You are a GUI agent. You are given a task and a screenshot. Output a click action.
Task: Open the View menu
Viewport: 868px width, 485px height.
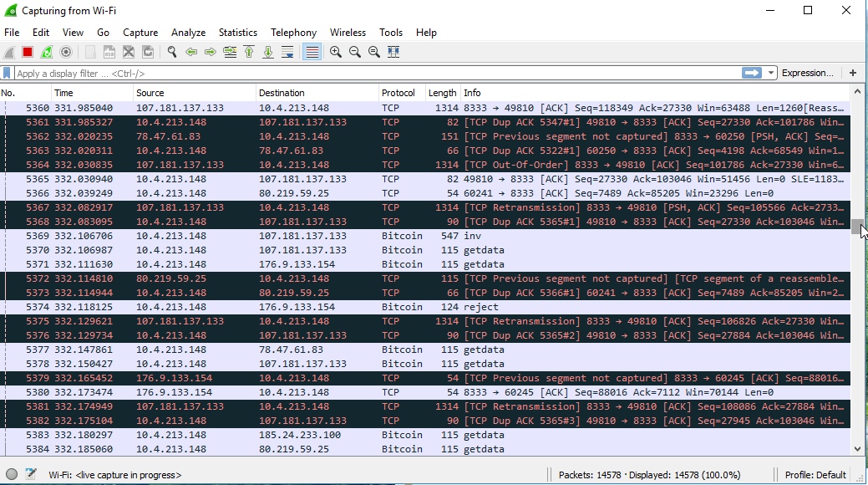click(x=73, y=33)
